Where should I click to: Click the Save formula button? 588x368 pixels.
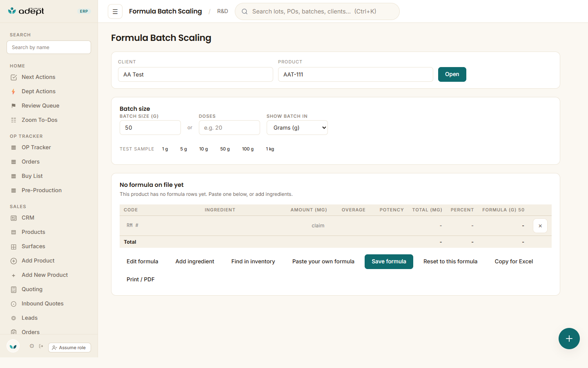[389, 262]
